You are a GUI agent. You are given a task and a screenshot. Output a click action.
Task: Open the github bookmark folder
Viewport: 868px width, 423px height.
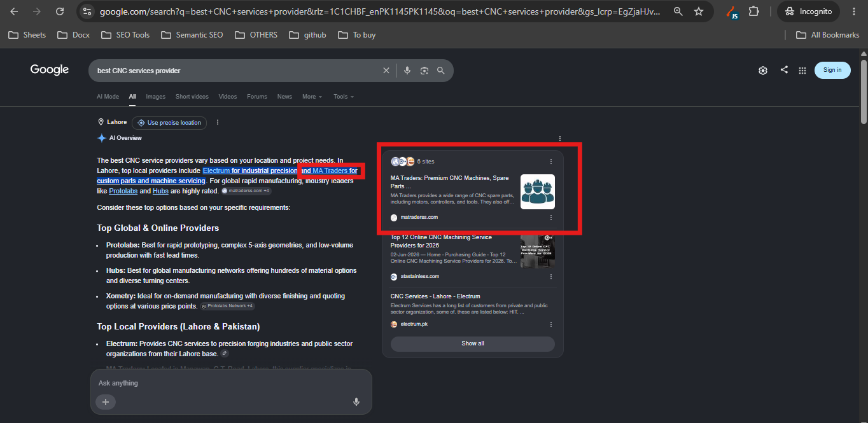point(307,35)
